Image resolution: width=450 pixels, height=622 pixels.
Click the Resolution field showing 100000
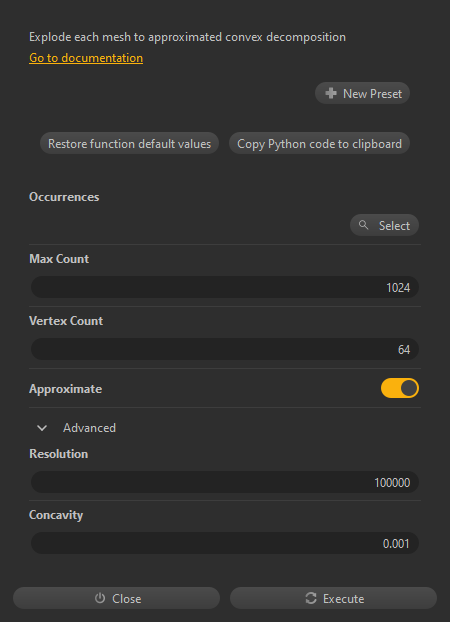[225, 482]
